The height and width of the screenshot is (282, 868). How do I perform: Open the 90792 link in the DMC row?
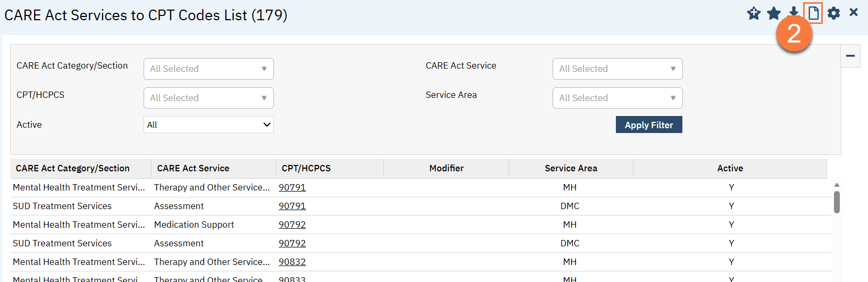(x=292, y=243)
